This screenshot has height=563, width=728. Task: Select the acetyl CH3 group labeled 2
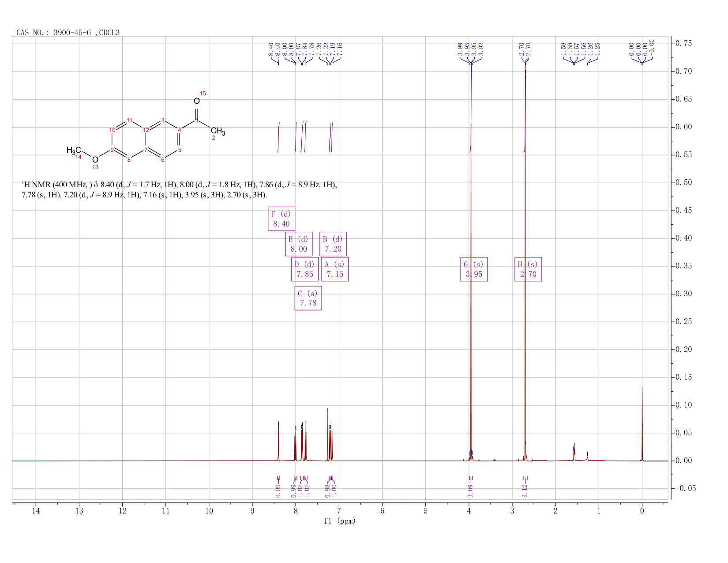218,132
